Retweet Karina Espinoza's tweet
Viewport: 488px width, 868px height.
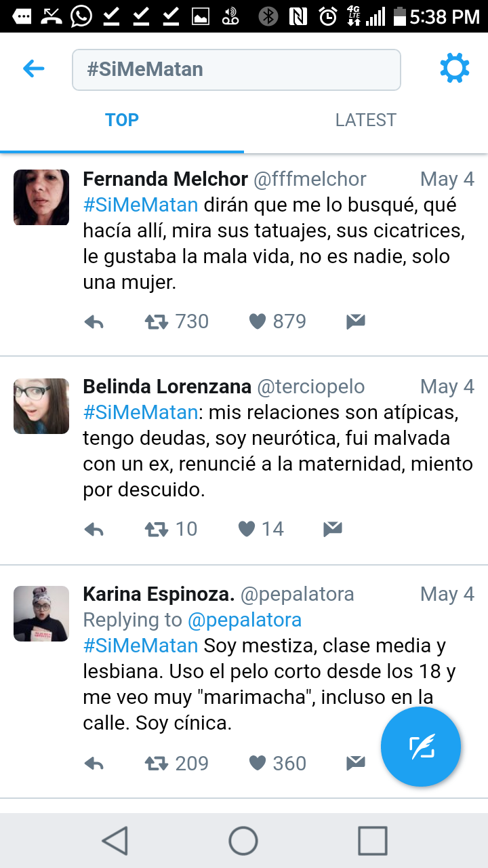[157, 764]
